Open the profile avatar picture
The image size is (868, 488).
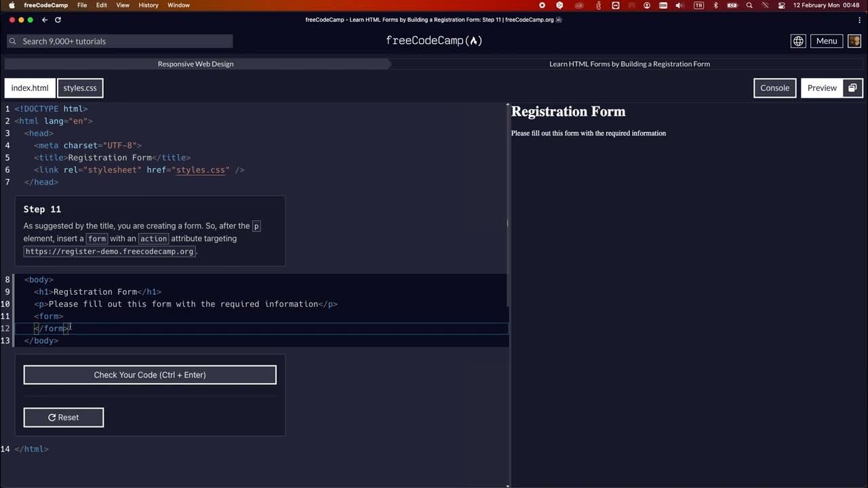click(x=854, y=41)
